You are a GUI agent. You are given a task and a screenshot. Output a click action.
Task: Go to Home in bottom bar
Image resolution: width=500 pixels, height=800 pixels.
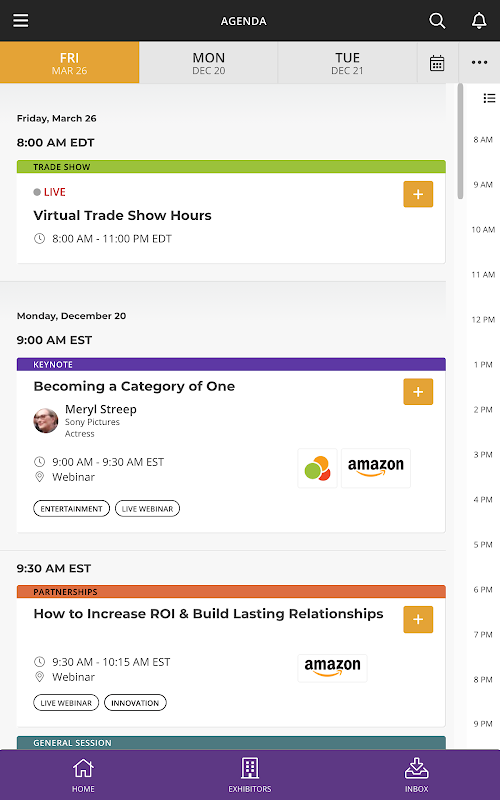click(83, 775)
